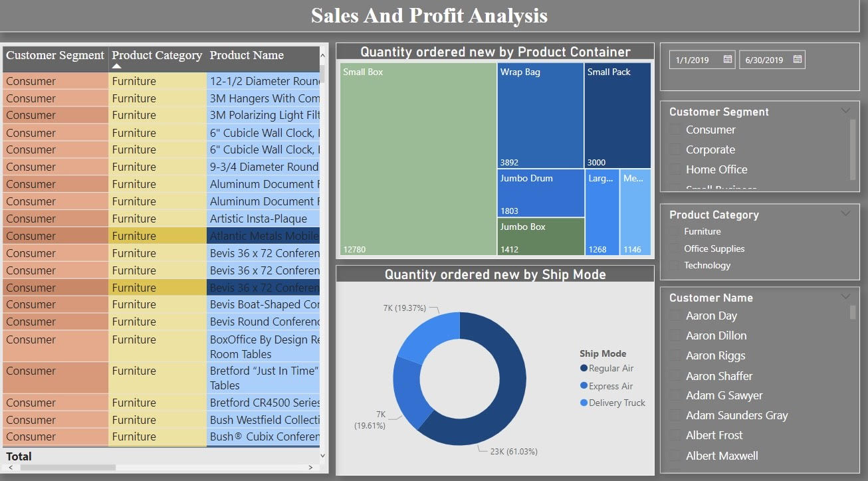868x481 pixels.
Task: Select the Corporate checkbox
Action: (x=676, y=149)
